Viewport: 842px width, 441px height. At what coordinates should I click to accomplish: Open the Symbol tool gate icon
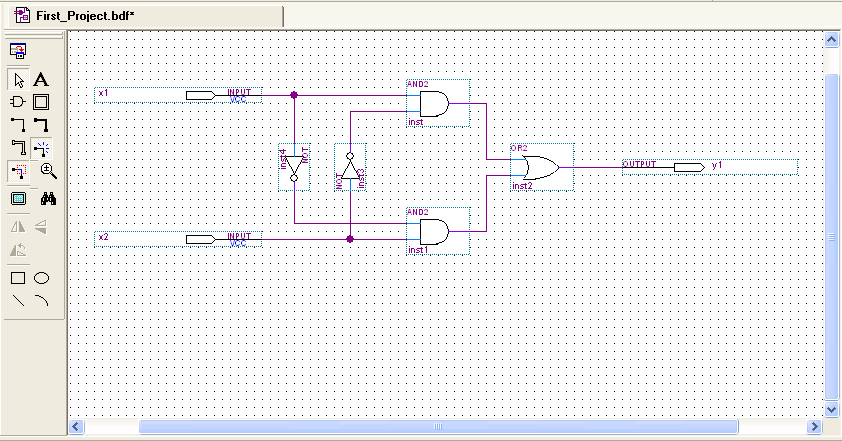pyautogui.click(x=18, y=102)
